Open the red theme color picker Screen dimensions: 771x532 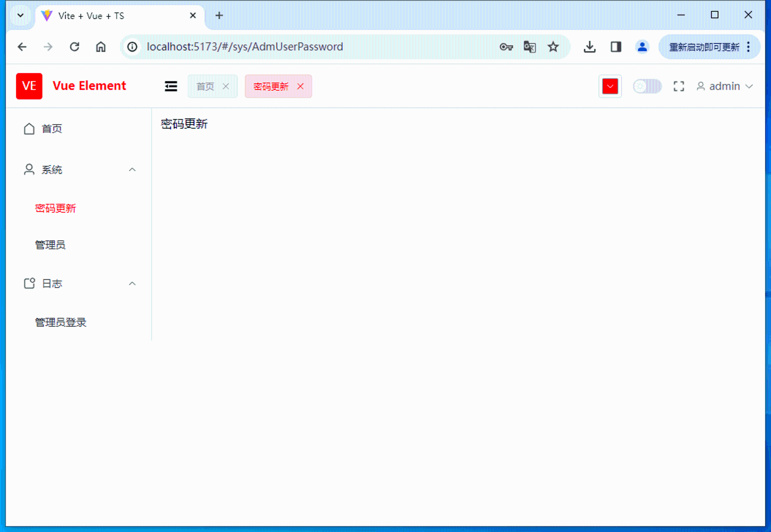(610, 86)
